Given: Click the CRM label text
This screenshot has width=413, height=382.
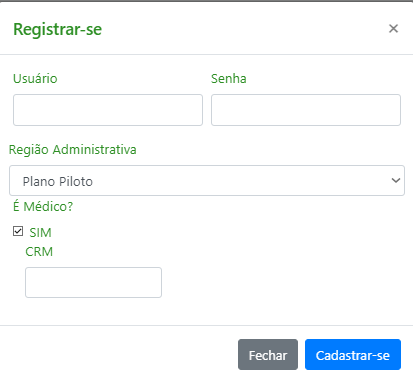Looking at the screenshot, I should pos(39,252).
